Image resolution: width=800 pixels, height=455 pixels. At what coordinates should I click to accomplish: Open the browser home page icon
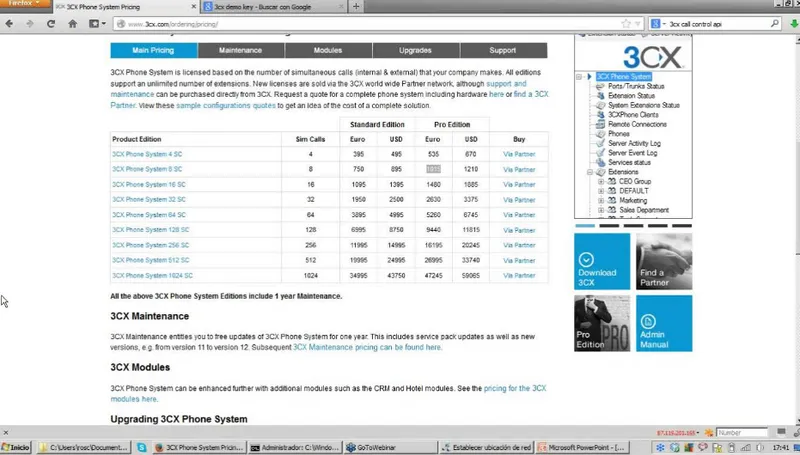coord(72,23)
